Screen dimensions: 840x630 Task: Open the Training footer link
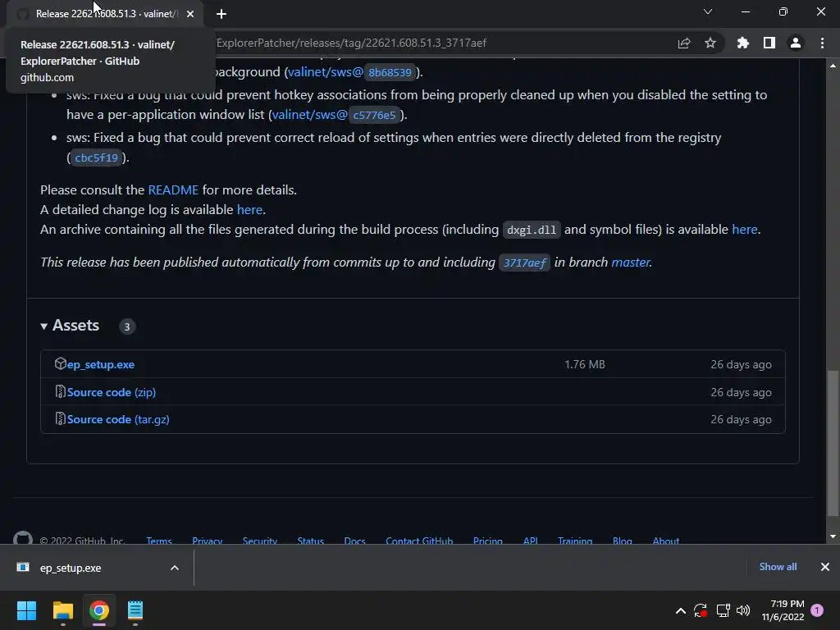click(x=575, y=540)
